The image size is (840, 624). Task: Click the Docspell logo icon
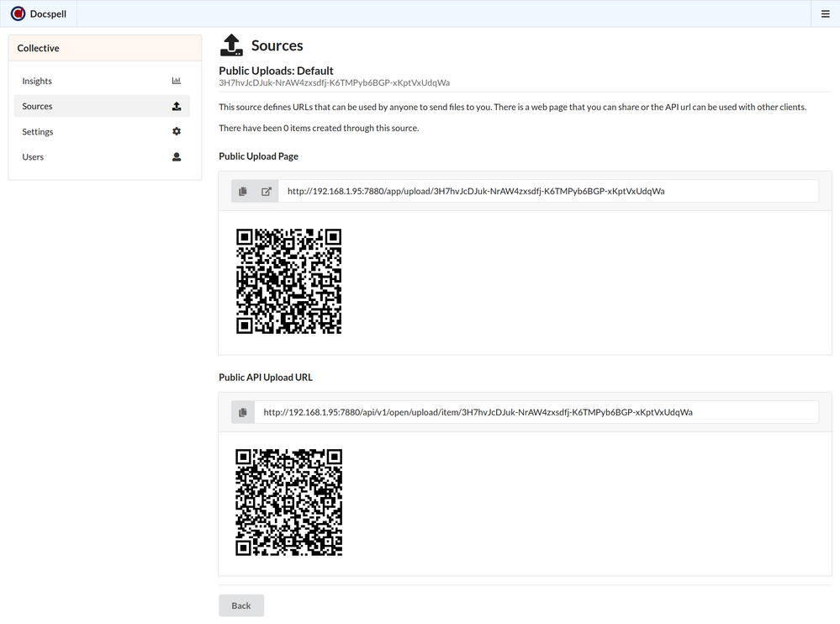18,13
